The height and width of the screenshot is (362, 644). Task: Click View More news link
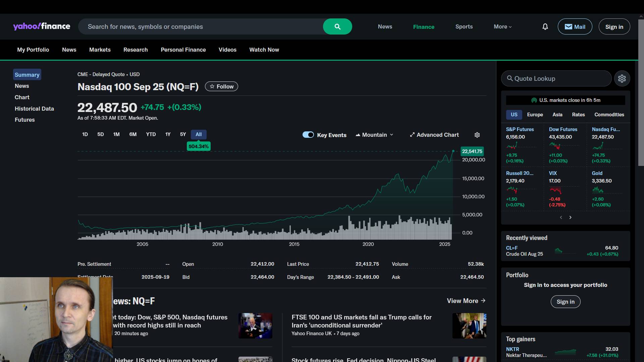466,301
